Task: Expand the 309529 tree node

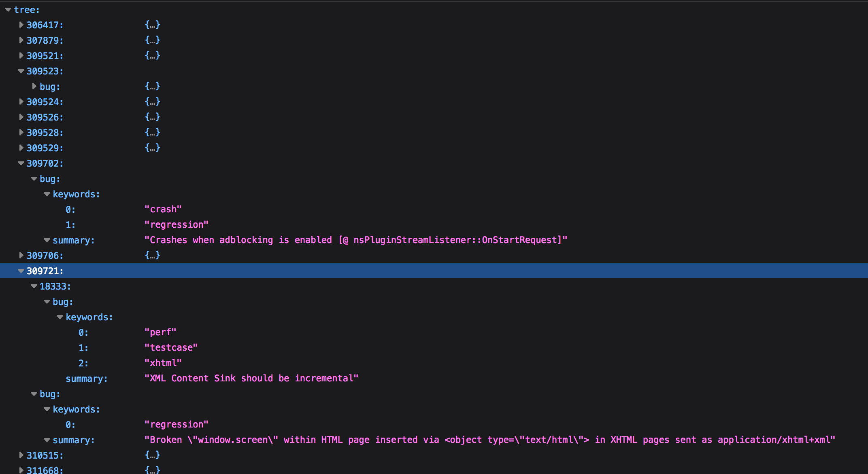Action: pyautogui.click(x=21, y=148)
